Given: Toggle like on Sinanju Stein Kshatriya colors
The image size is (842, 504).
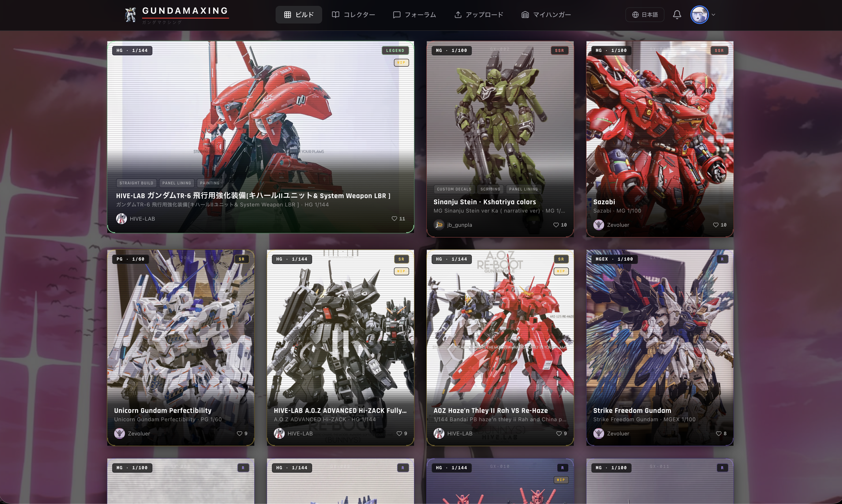Looking at the screenshot, I should [556, 225].
